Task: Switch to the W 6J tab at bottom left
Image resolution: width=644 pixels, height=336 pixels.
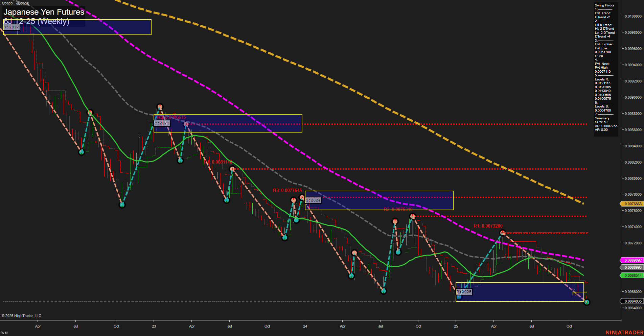Action: tap(5, 332)
